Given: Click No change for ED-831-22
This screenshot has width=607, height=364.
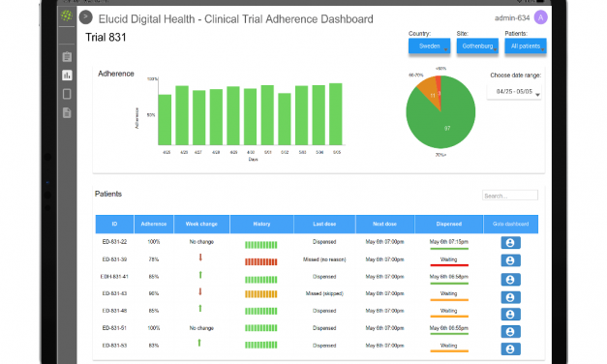Looking at the screenshot, I should pos(201,242).
